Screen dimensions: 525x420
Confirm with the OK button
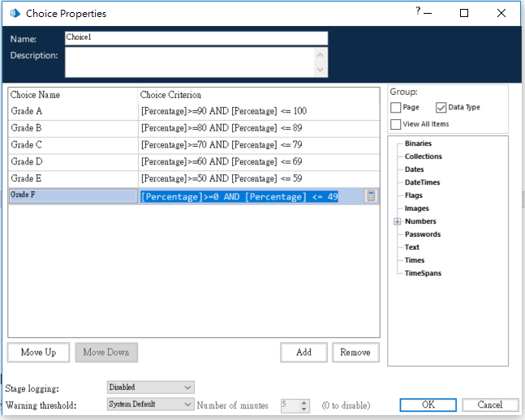click(428, 405)
